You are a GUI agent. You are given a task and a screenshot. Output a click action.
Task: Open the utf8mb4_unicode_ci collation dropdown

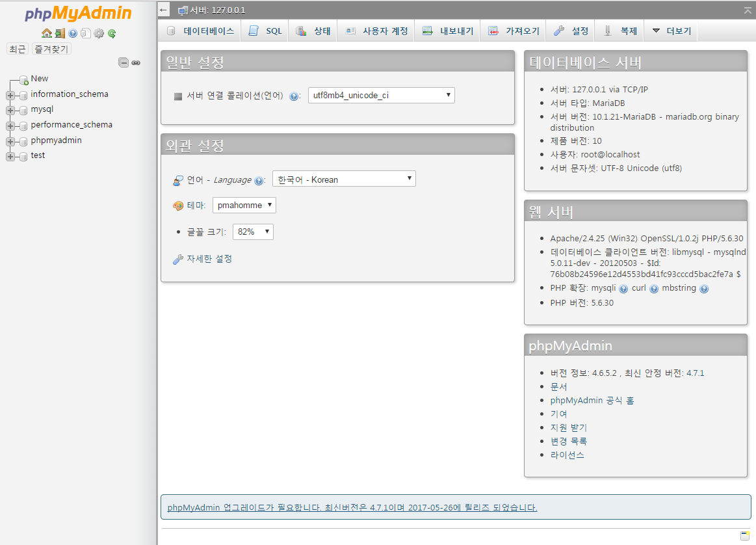click(381, 95)
